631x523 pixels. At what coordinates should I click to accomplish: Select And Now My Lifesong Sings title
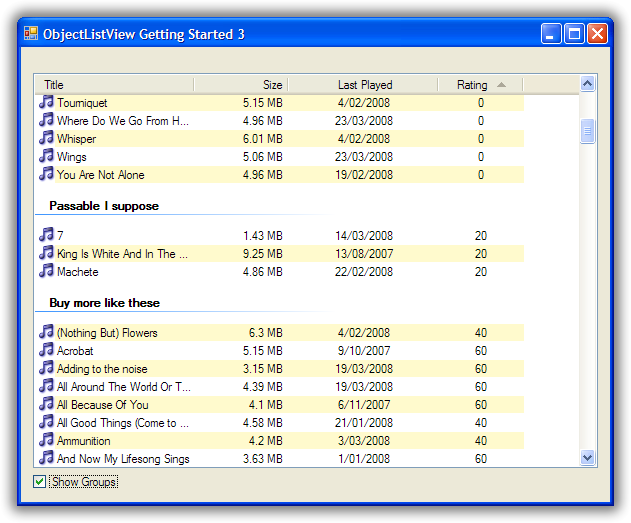click(x=123, y=459)
